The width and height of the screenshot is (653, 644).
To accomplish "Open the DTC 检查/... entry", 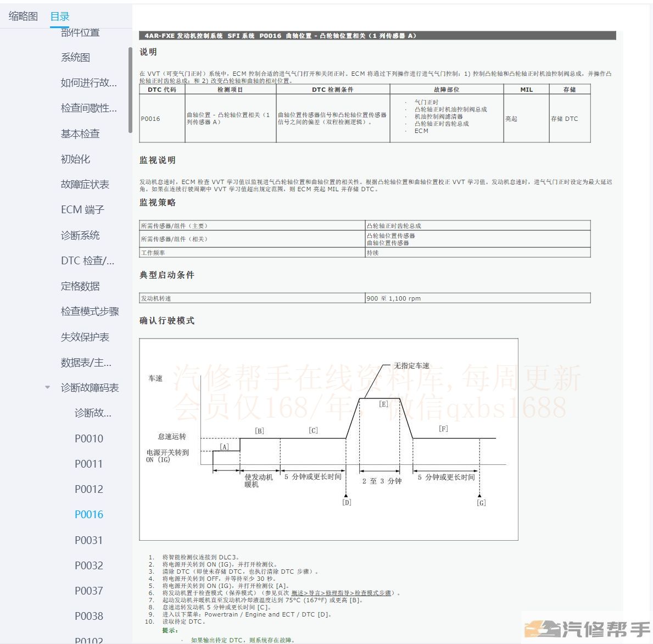I will pos(87,261).
